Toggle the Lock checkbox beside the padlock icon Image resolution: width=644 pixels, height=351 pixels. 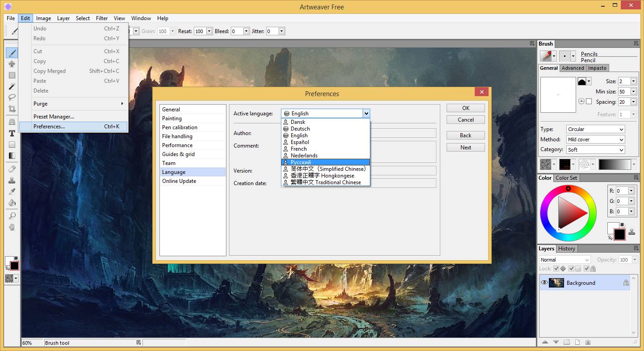(586, 269)
